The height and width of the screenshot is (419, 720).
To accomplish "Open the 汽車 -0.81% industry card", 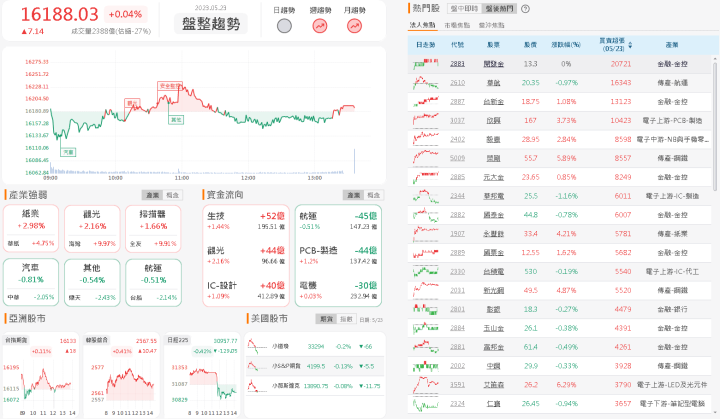I will tap(31, 283).
